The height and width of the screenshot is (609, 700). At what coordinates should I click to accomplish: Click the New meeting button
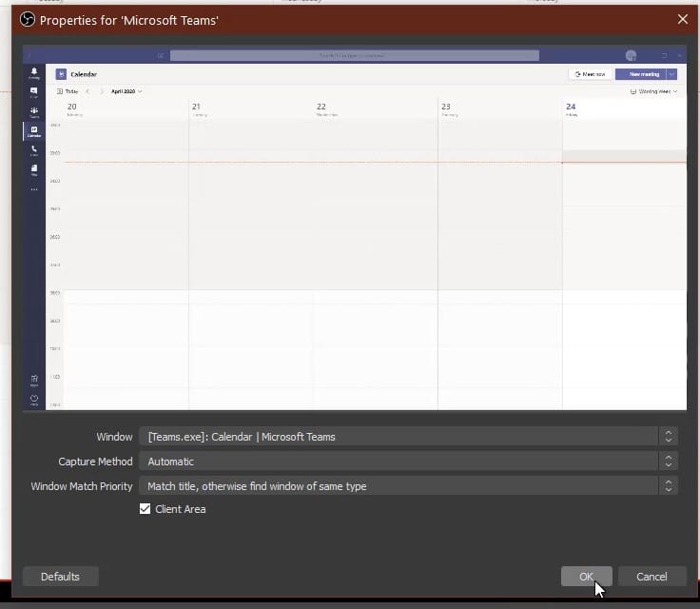(x=641, y=74)
